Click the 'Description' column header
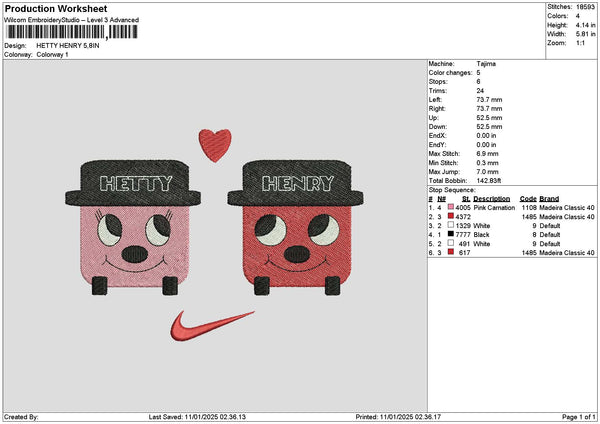The image size is (600, 424). click(x=491, y=199)
